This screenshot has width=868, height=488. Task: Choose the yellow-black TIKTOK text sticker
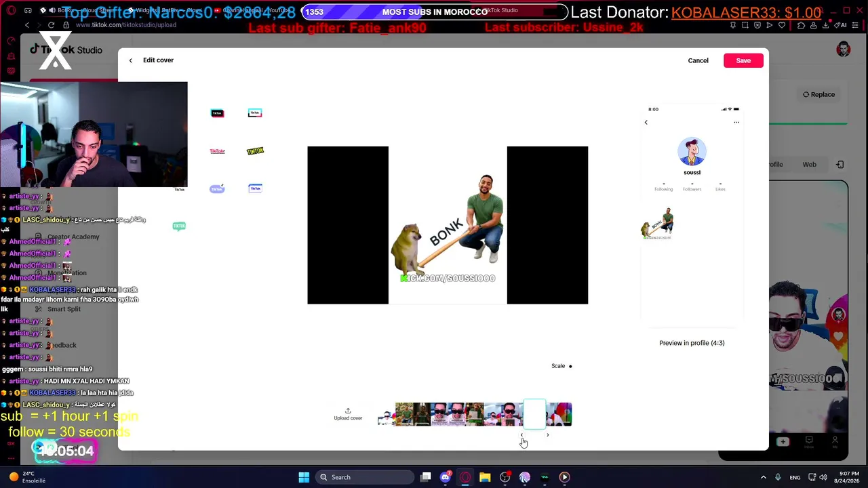(x=255, y=151)
